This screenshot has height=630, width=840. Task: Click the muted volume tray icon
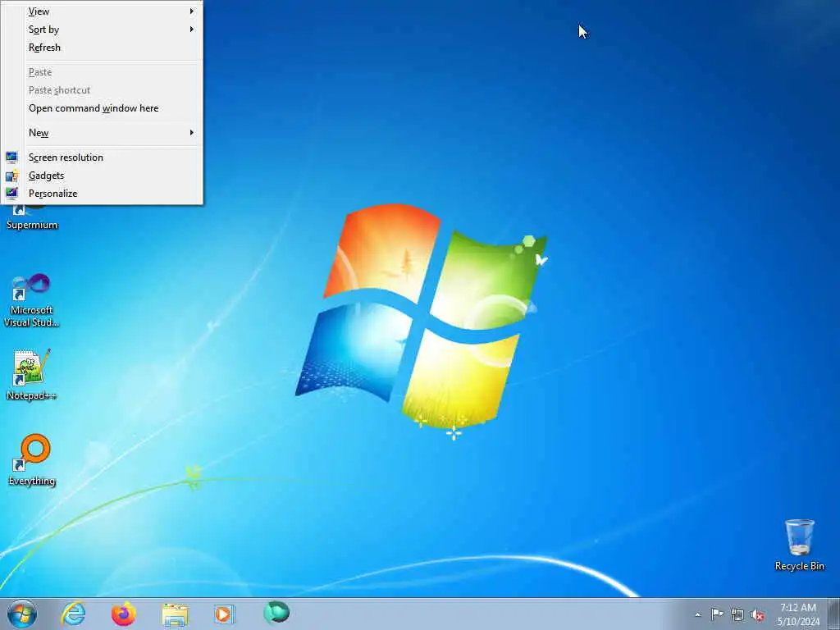coord(757,615)
